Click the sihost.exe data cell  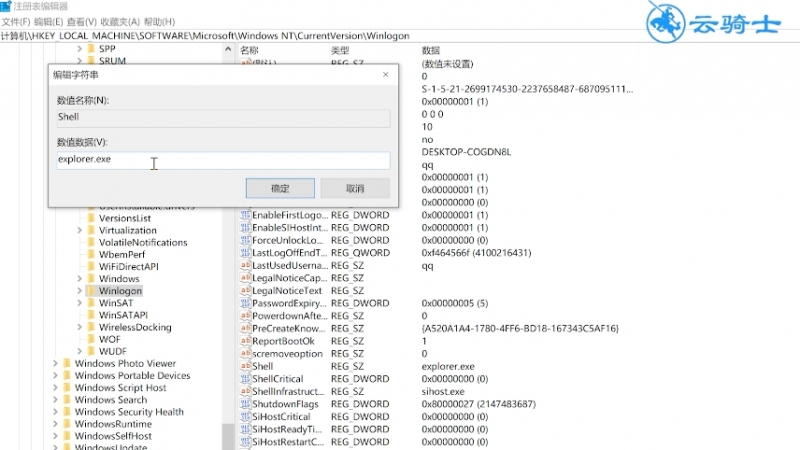coord(443,391)
